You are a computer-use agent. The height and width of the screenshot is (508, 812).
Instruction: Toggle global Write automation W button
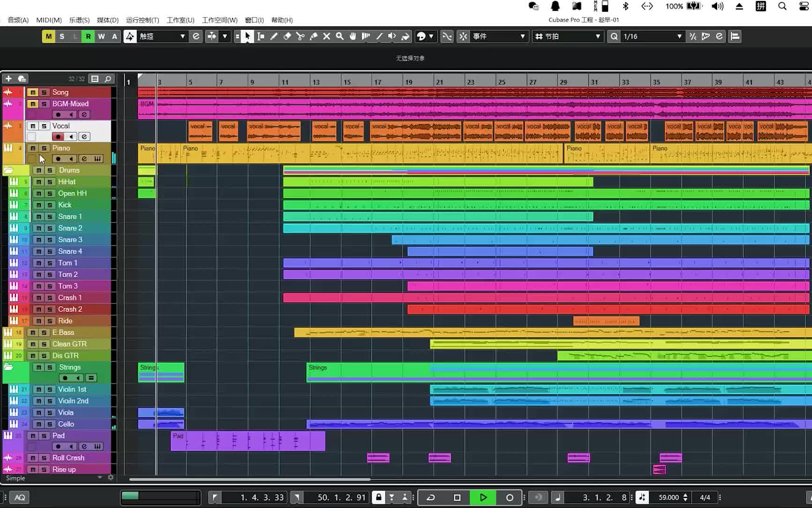[101, 36]
